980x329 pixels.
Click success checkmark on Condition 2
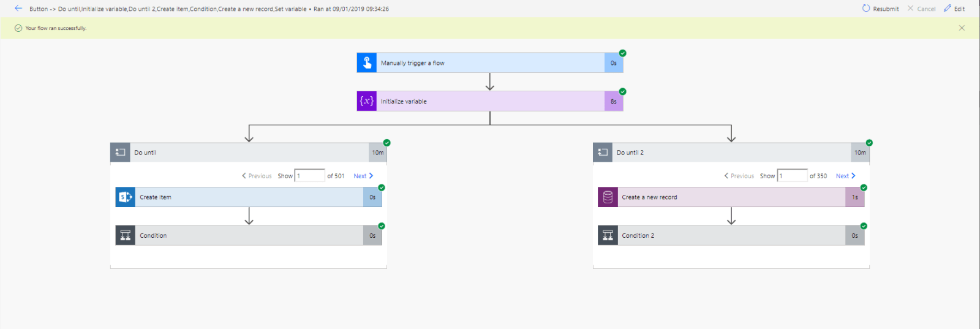(x=864, y=226)
